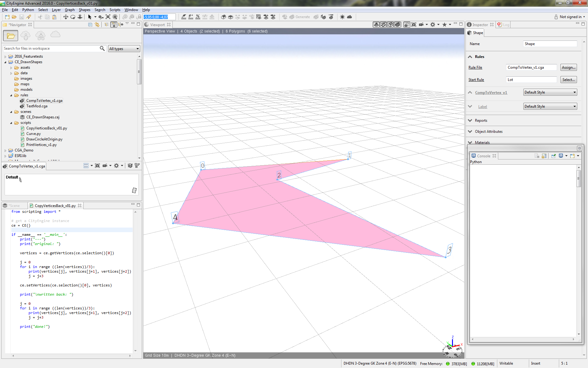
Task: Select the move/transform tool icon
Action: tap(66, 17)
